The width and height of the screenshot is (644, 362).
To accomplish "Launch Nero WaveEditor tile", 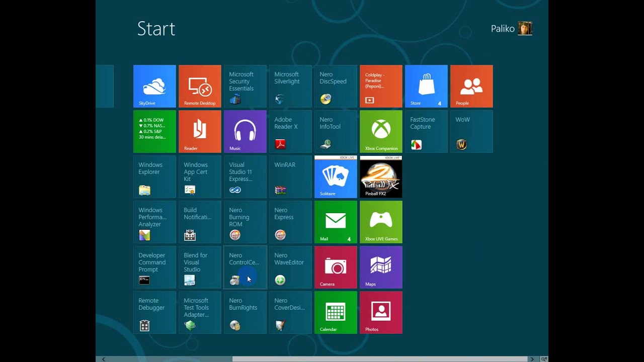I will [x=290, y=267].
